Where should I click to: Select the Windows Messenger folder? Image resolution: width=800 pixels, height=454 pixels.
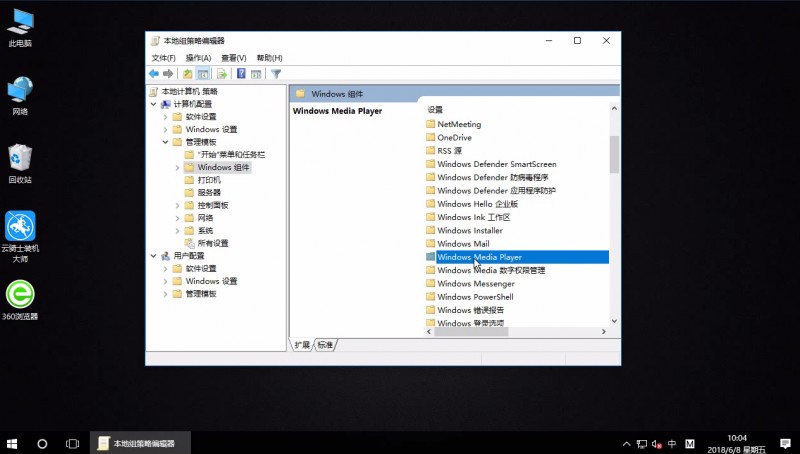(x=476, y=284)
